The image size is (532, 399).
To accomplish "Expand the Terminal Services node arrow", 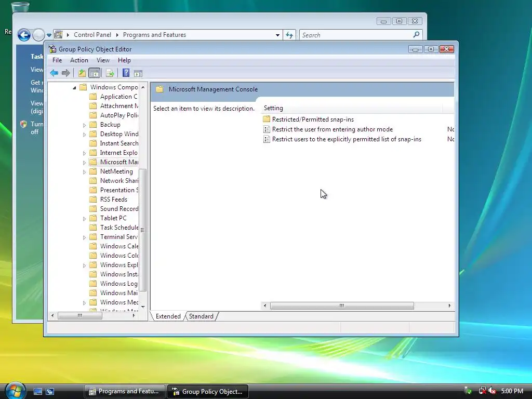I will pos(85,237).
